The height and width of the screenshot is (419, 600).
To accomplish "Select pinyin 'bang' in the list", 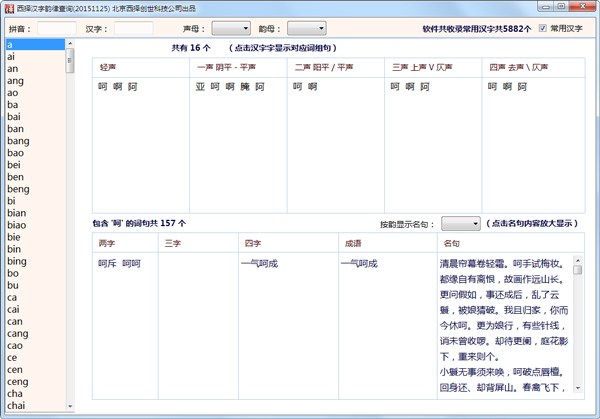I will pos(35,141).
